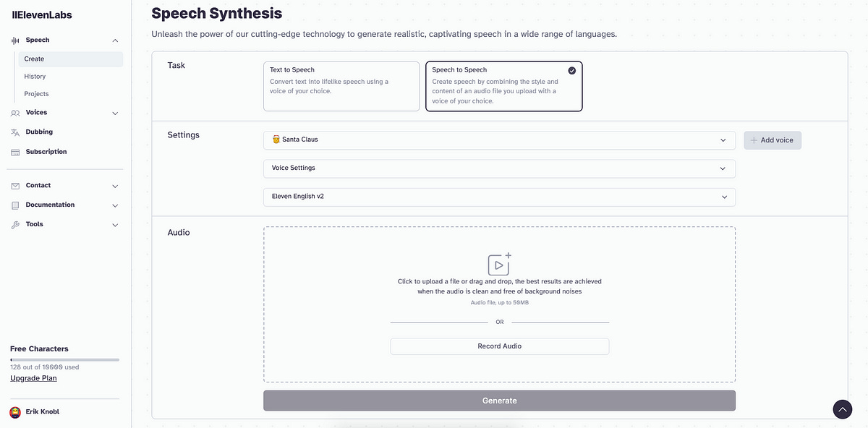Click the Tools sidebar label

click(34, 224)
